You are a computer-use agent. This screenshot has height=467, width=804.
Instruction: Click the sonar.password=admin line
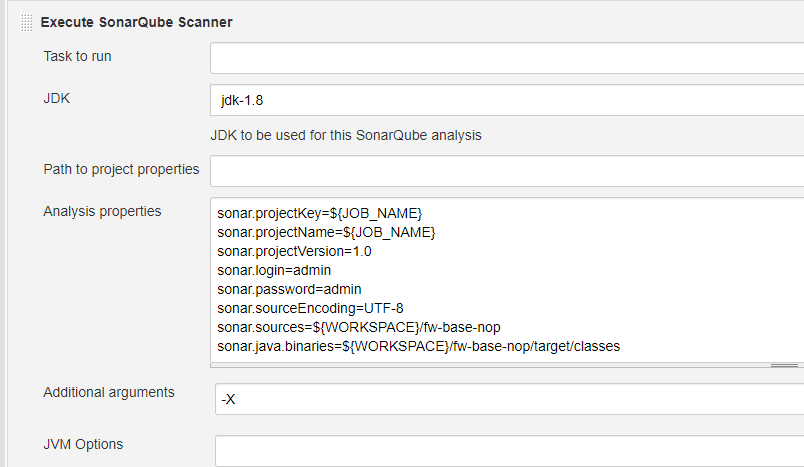282,289
